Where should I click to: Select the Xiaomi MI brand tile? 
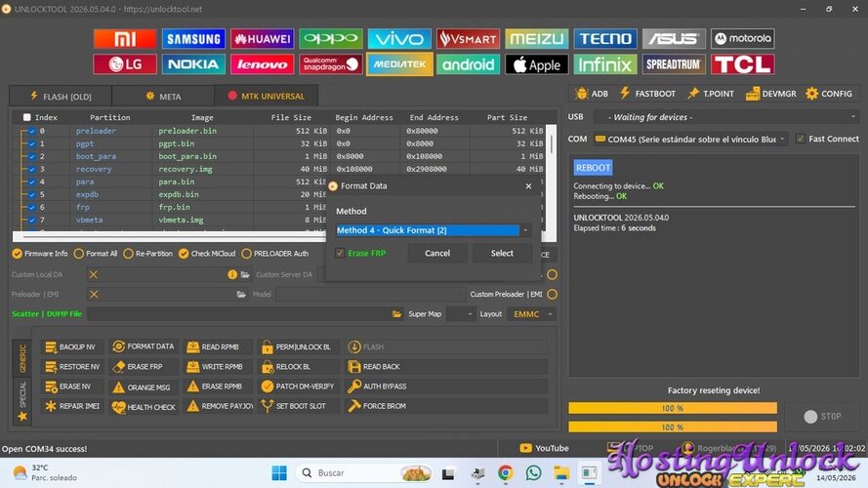pos(125,39)
